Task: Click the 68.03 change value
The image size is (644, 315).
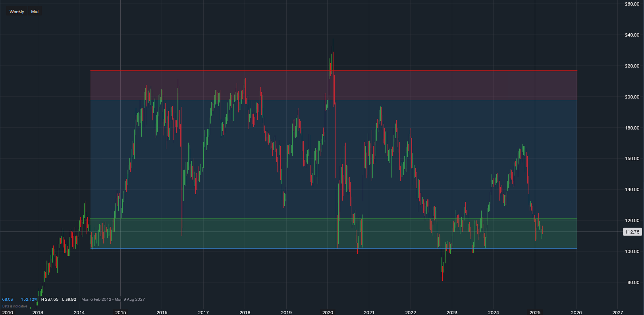Action: click(8, 300)
